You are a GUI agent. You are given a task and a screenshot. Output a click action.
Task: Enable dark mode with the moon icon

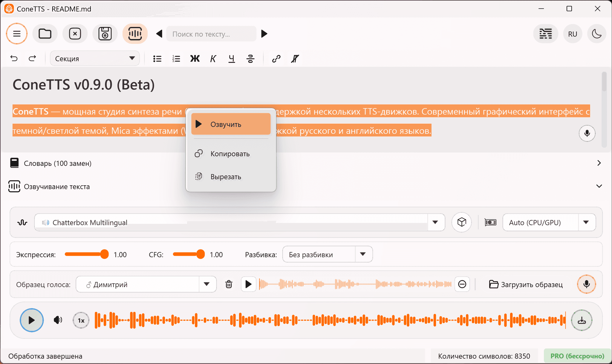tap(597, 33)
